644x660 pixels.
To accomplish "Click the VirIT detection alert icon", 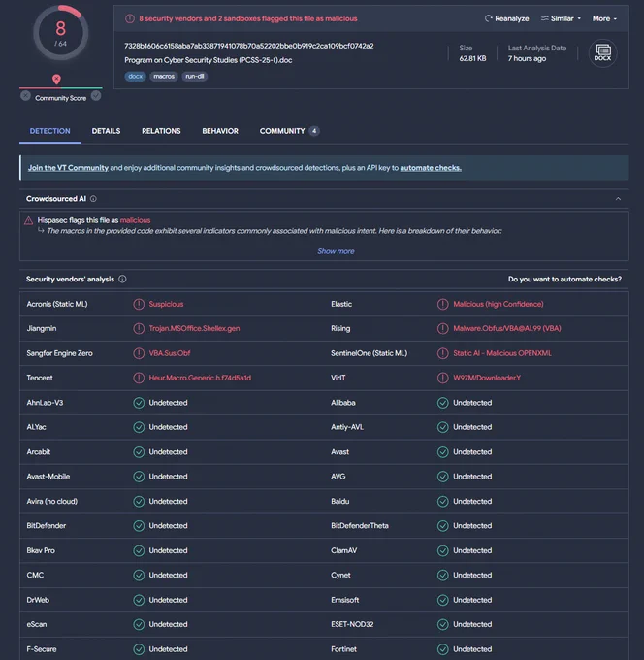I will pos(443,378).
